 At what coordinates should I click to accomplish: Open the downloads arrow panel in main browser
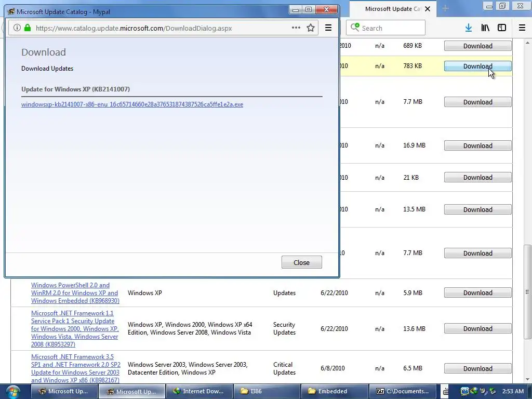468,28
